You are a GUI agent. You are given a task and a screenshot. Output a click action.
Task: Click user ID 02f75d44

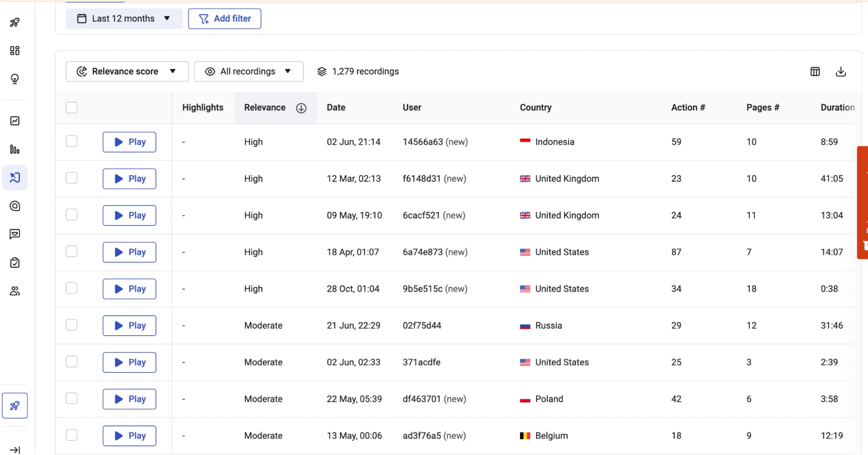click(x=422, y=326)
